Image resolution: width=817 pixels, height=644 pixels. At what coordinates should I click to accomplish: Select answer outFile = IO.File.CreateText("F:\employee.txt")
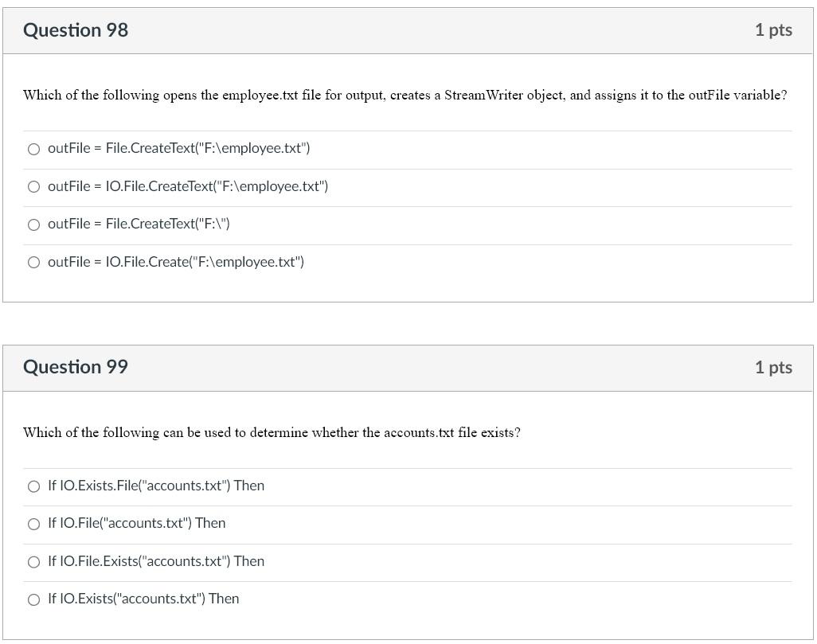pos(34,186)
